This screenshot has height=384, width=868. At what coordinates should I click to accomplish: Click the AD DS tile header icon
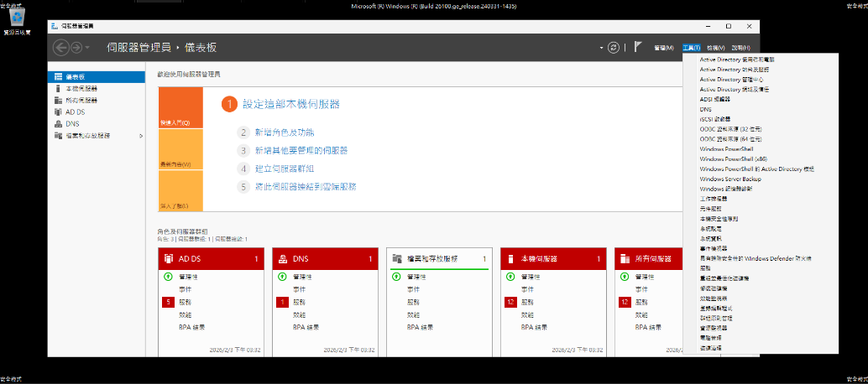coord(168,258)
